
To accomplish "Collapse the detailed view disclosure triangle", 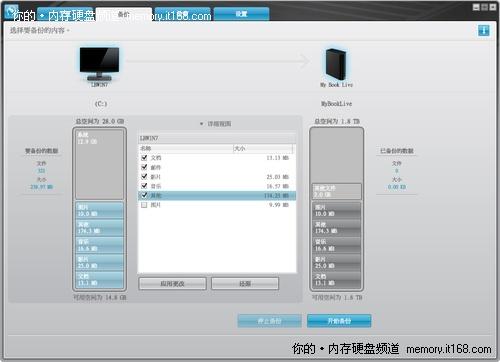I will tap(201, 124).
